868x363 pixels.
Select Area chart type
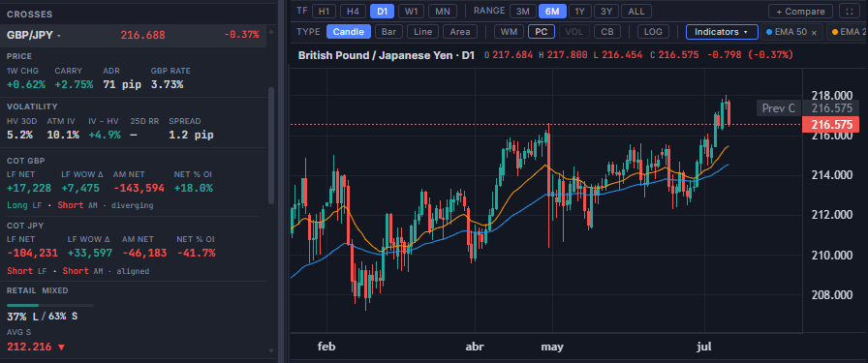coord(460,32)
